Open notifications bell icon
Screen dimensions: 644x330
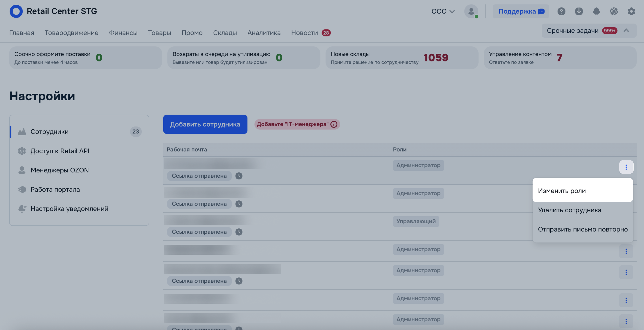pyautogui.click(x=596, y=11)
